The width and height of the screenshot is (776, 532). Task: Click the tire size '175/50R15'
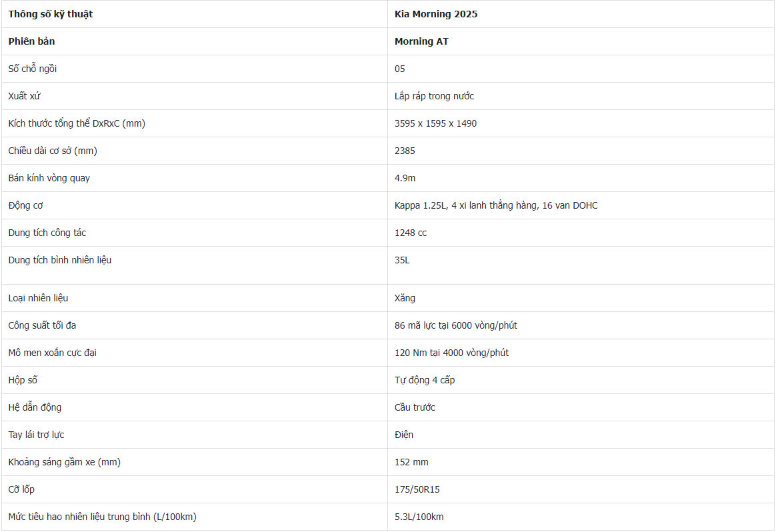(417, 489)
